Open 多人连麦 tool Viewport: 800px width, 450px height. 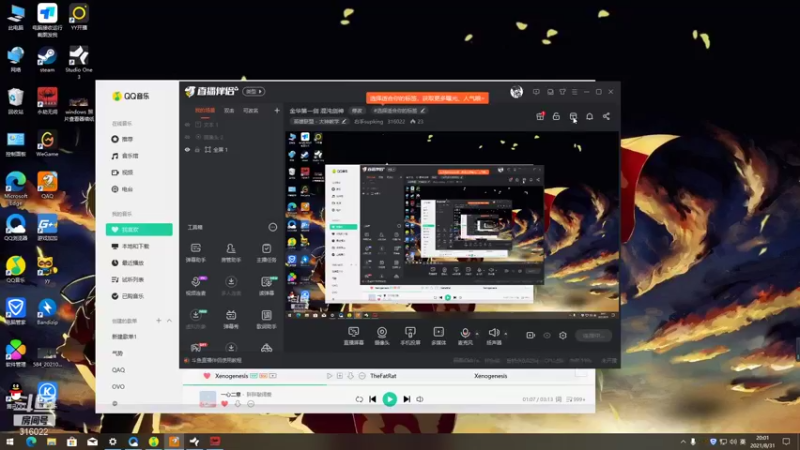coord(231,286)
